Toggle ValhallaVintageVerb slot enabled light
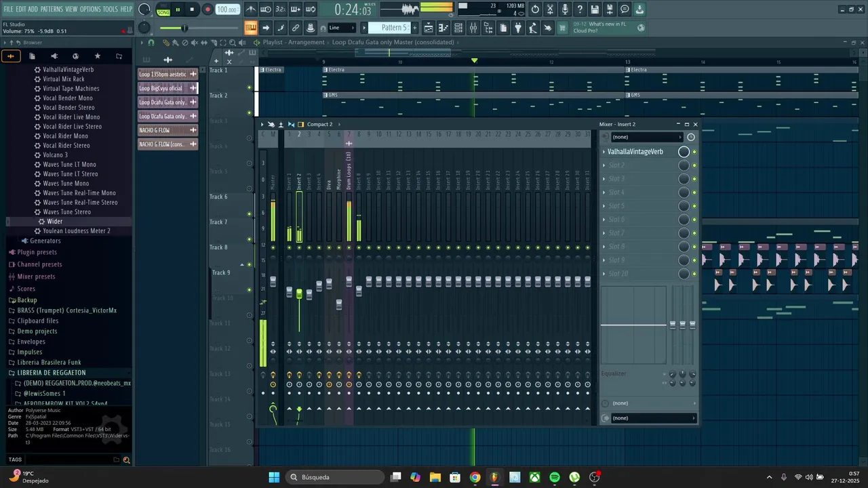The width and height of the screenshot is (868, 488). click(694, 152)
